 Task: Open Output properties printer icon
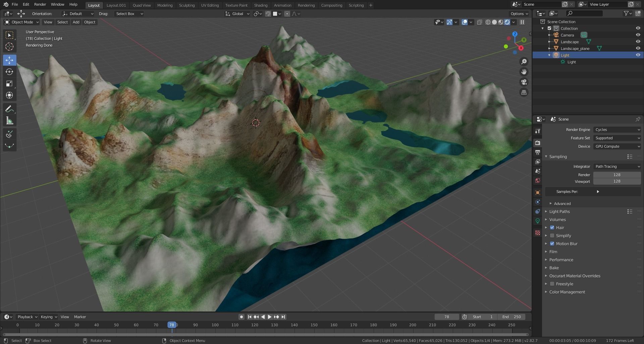pyautogui.click(x=538, y=152)
